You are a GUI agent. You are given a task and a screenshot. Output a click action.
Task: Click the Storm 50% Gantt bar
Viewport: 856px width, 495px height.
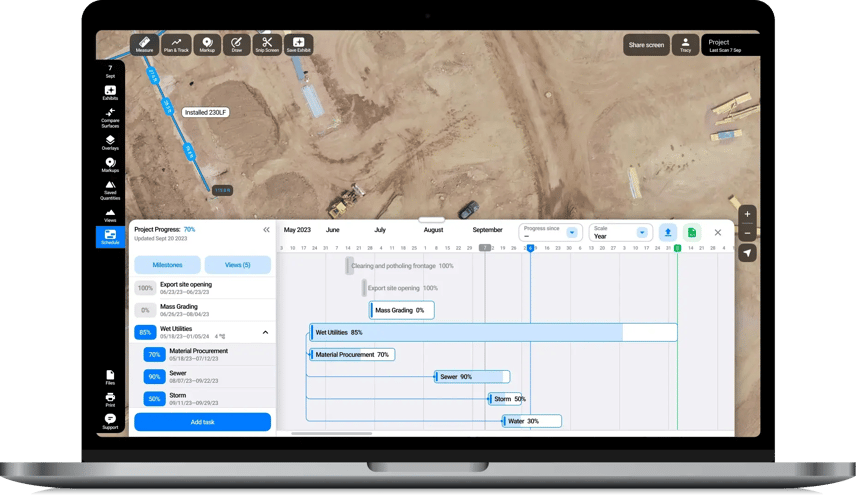click(506, 399)
